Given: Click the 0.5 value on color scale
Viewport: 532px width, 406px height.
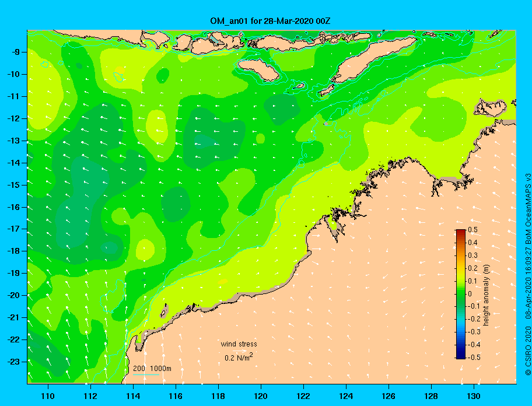Looking at the screenshot, I should pyautogui.click(x=473, y=230).
